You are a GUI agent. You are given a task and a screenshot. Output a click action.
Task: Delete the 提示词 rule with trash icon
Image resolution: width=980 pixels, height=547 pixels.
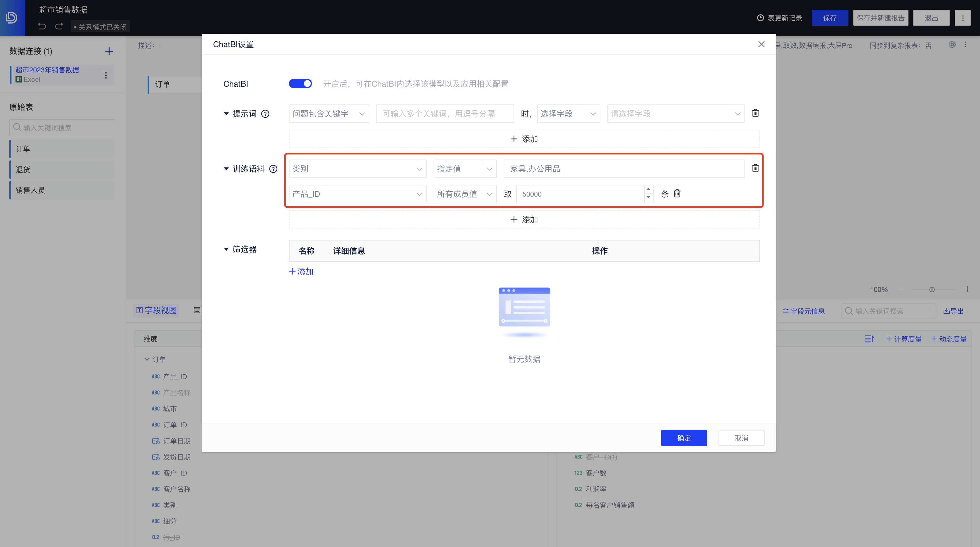point(755,113)
